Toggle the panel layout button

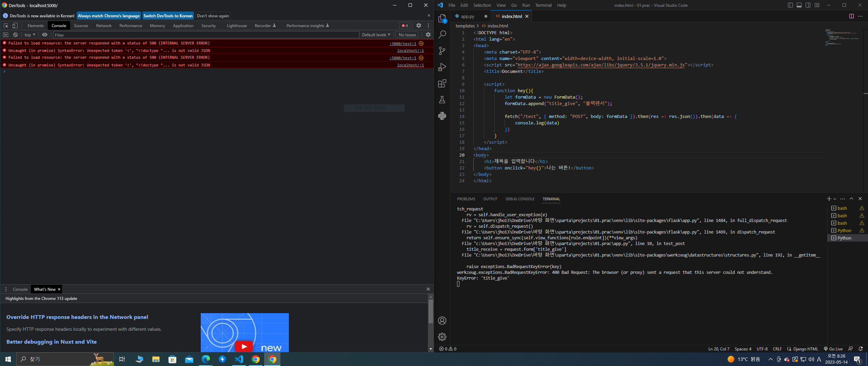coord(799,5)
